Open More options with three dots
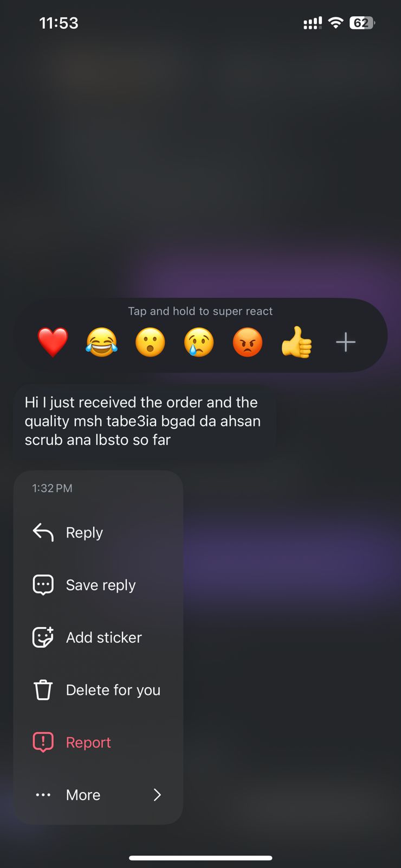 (x=43, y=795)
